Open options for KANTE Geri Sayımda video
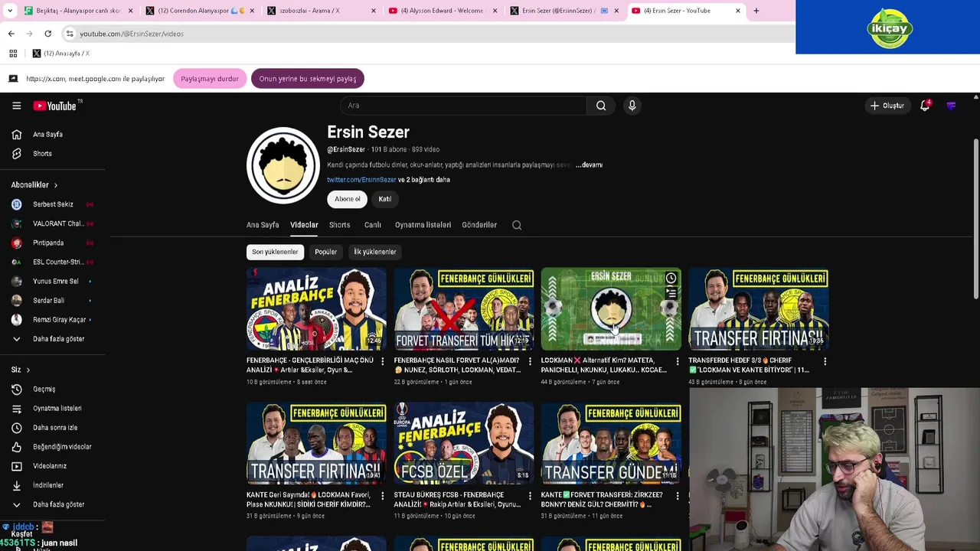 382,496
